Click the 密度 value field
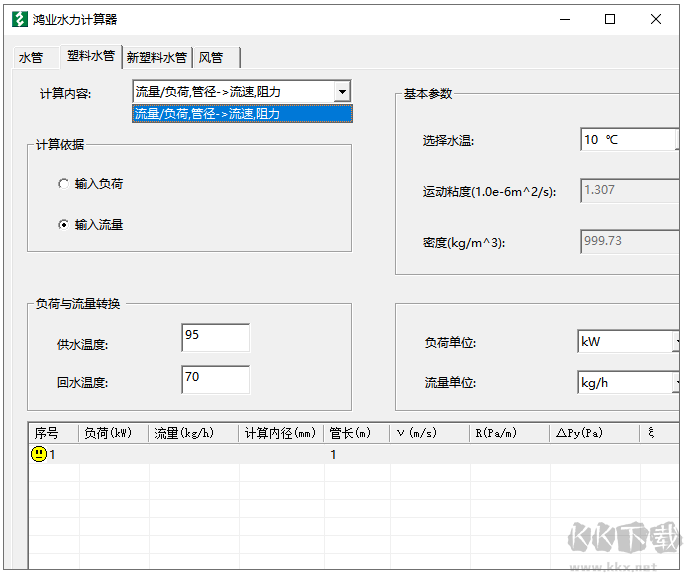684x574 pixels. click(x=628, y=241)
